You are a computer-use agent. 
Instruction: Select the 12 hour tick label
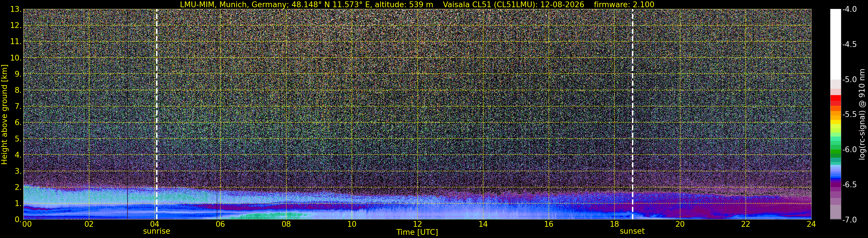pyautogui.click(x=417, y=224)
